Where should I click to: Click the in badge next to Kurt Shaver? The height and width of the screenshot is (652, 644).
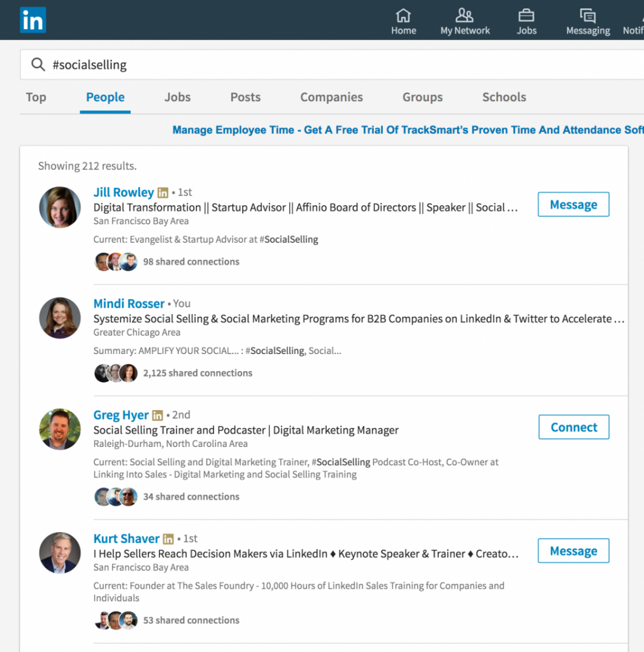(168, 538)
